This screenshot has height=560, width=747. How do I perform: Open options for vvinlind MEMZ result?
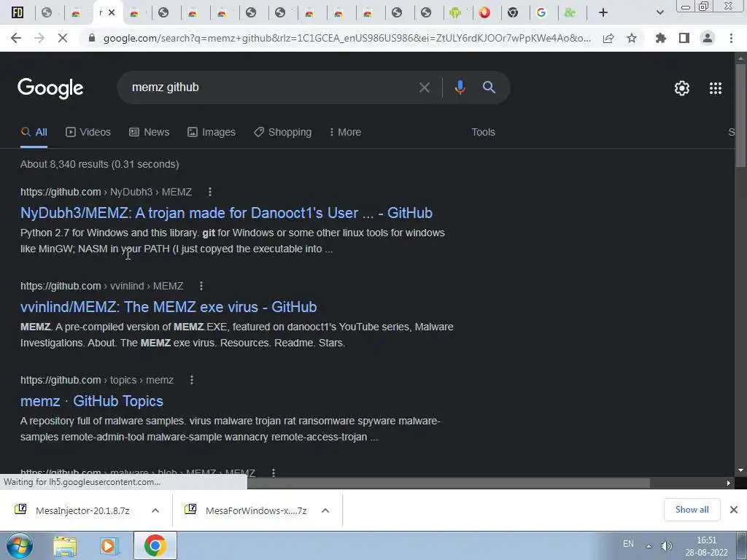[x=201, y=286]
